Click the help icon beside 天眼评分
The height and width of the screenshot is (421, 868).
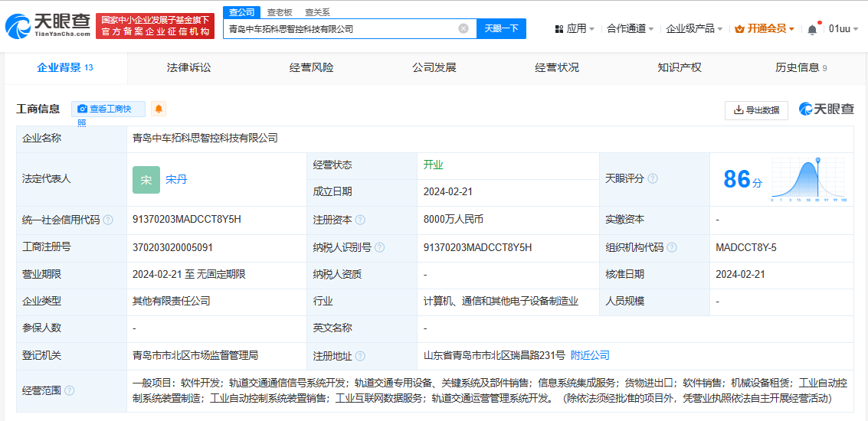[653, 178]
